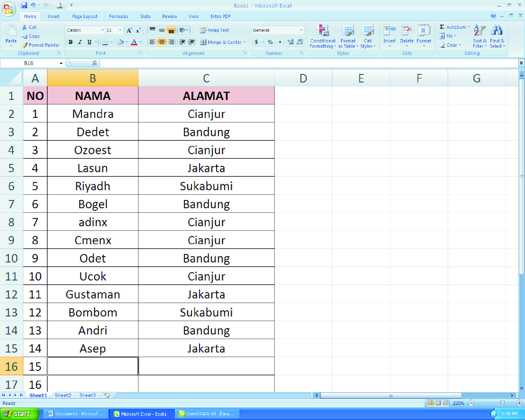
Task: Toggle Underline formatting
Action: [89, 42]
